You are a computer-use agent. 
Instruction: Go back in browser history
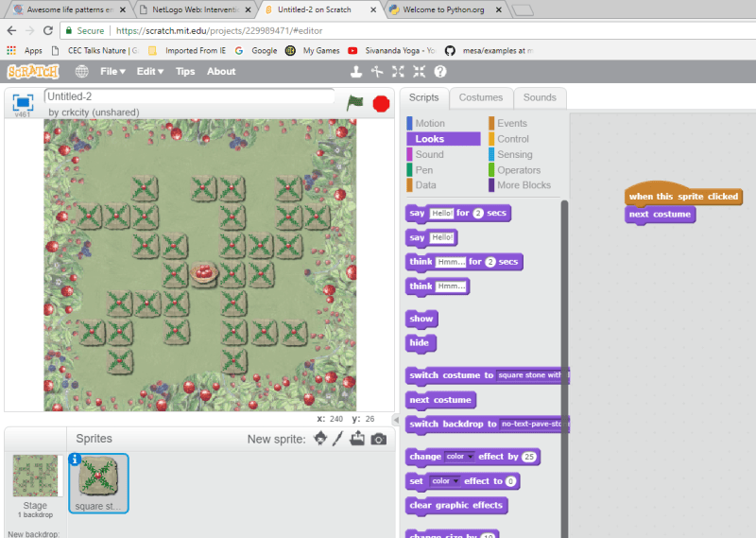click(11, 30)
